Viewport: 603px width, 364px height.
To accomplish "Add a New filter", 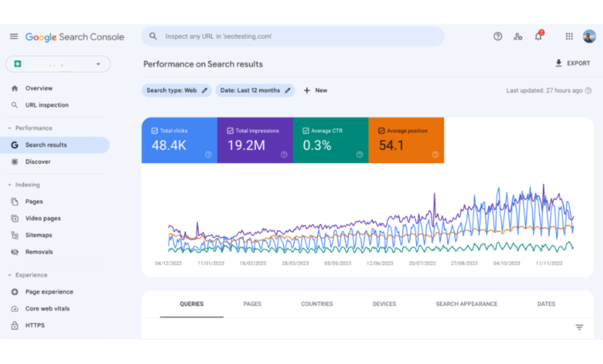I will coord(316,90).
